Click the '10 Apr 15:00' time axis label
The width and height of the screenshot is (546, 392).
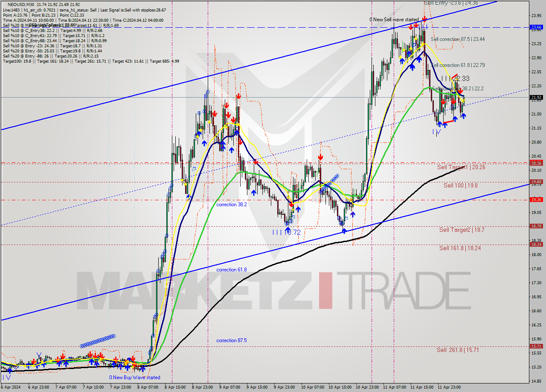(x=339, y=387)
